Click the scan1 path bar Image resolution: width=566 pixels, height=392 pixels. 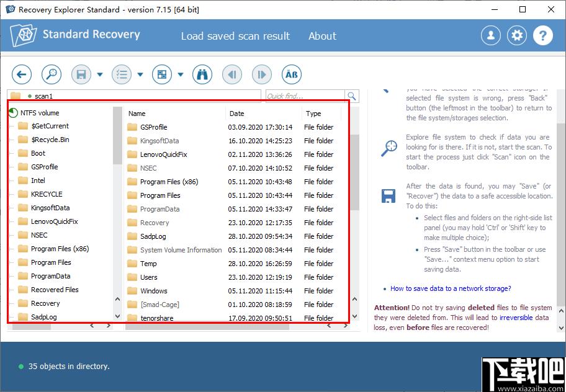point(134,96)
